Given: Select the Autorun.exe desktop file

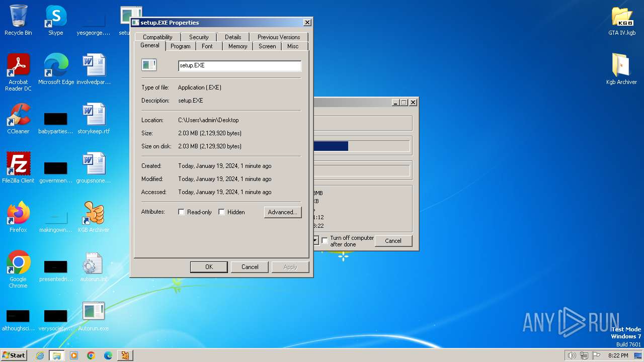Looking at the screenshot, I should click(x=94, y=316).
